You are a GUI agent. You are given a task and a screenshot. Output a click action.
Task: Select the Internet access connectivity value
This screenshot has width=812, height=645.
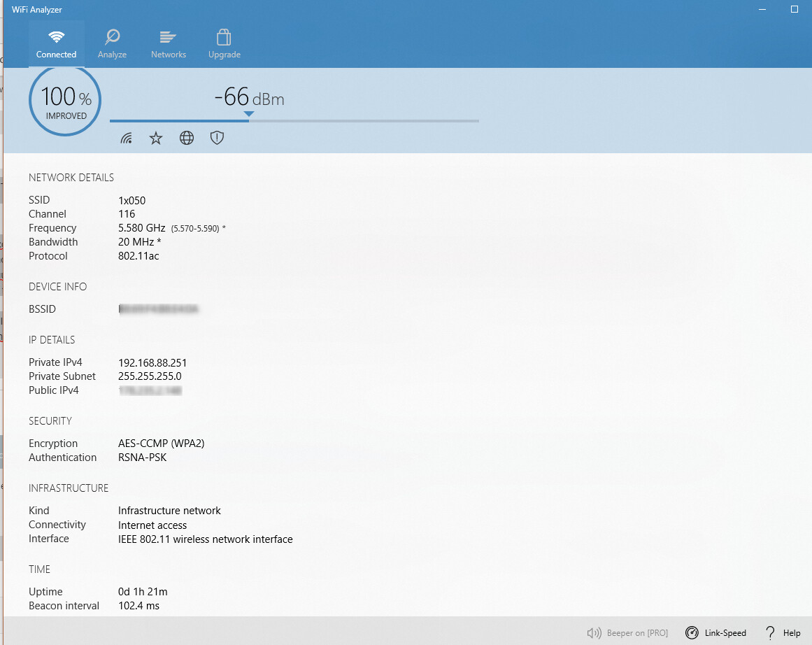coord(152,525)
